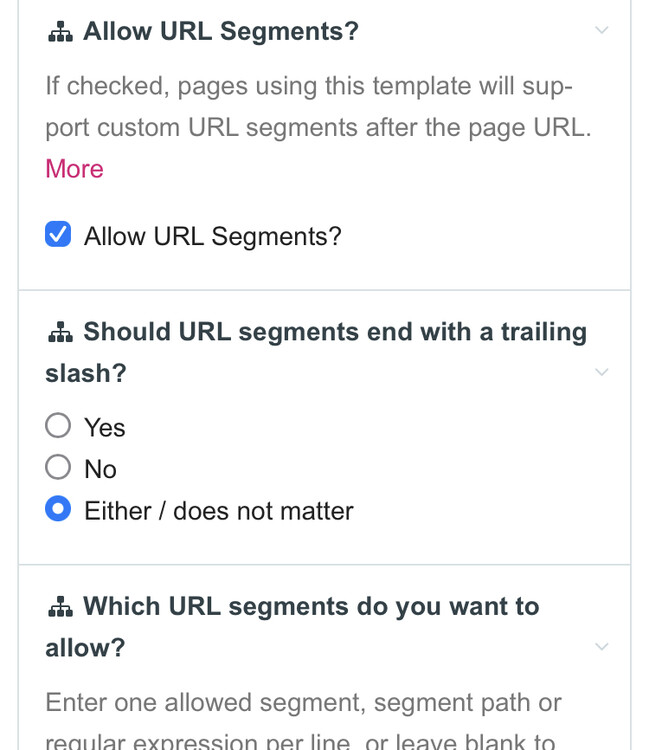Open the pink More link
This screenshot has height=750, width=649.
point(74,169)
